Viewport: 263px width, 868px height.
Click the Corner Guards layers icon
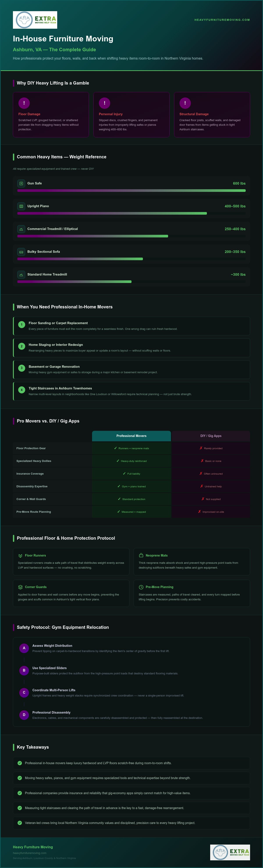coord(20,587)
